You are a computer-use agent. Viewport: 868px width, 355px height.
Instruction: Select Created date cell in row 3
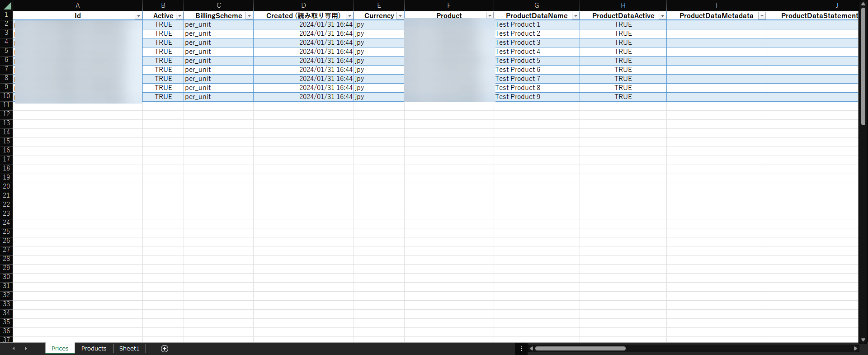[303, 33]
